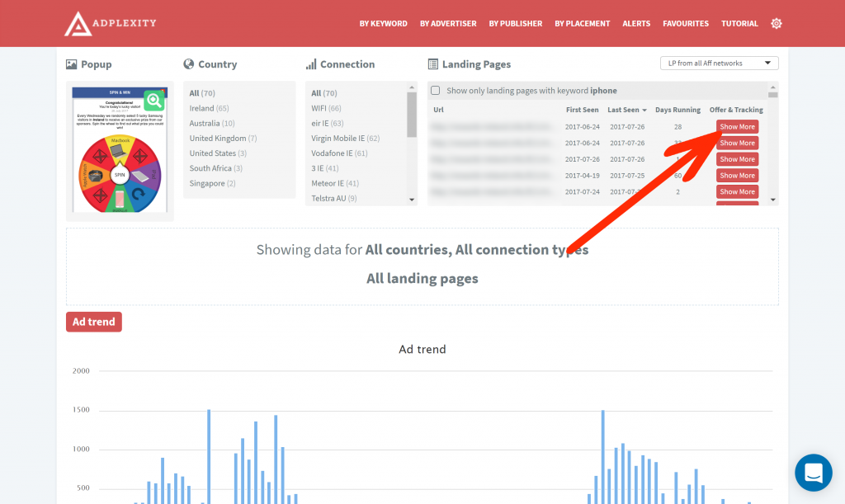Go to Alerts
The image size is (845, 504).
[x=636, y=24]
